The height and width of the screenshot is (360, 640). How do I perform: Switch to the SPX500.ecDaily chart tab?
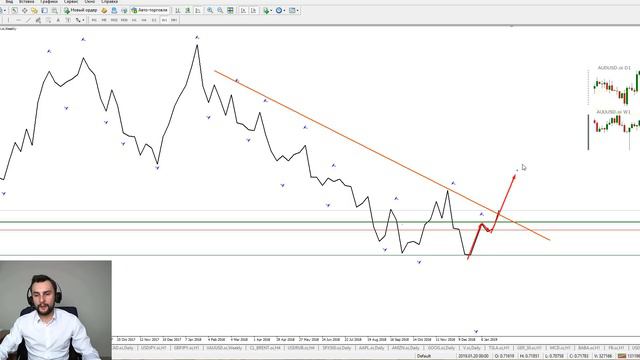[337, 348]
